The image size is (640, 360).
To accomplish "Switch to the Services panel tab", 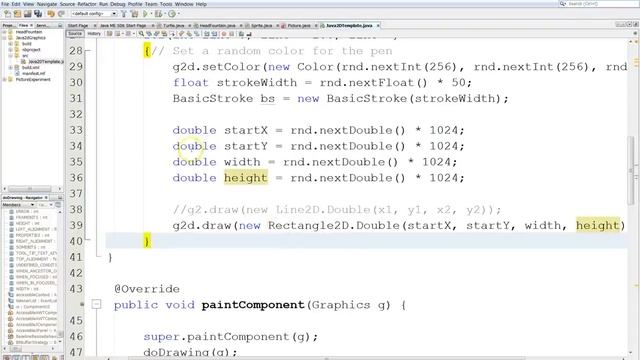I will click(x=42, y=25).
